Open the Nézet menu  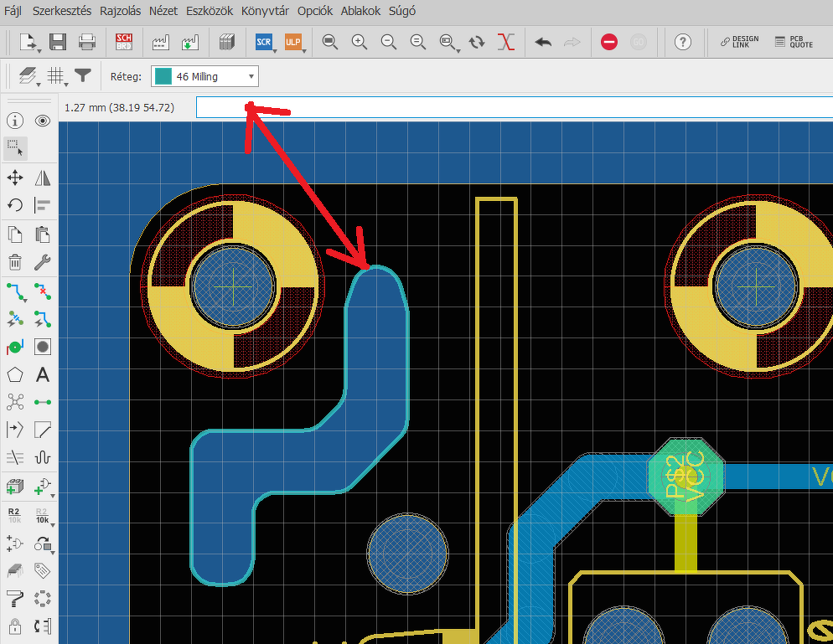click(x=163, y=11)
